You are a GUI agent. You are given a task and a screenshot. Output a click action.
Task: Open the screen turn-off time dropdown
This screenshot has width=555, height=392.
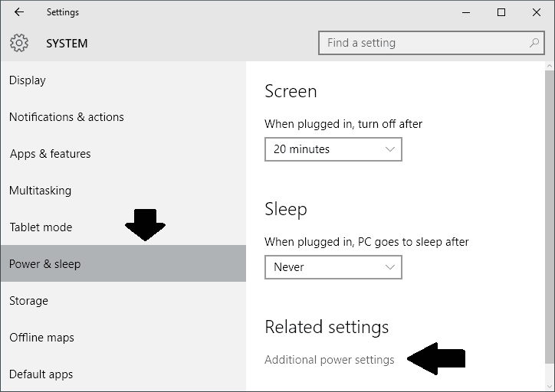pos(333,149)
